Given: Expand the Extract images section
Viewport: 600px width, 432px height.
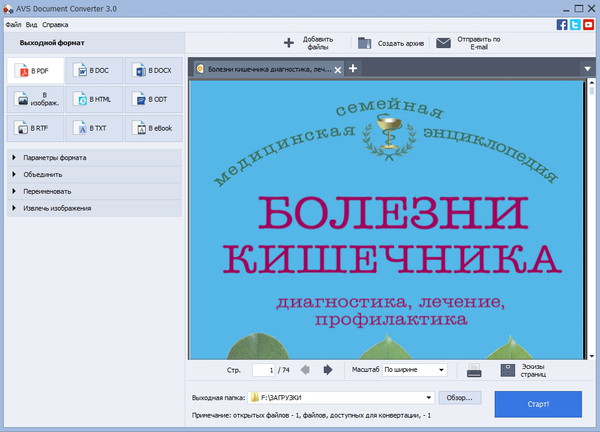Looking at the screenshot, I should pos(60,208).
